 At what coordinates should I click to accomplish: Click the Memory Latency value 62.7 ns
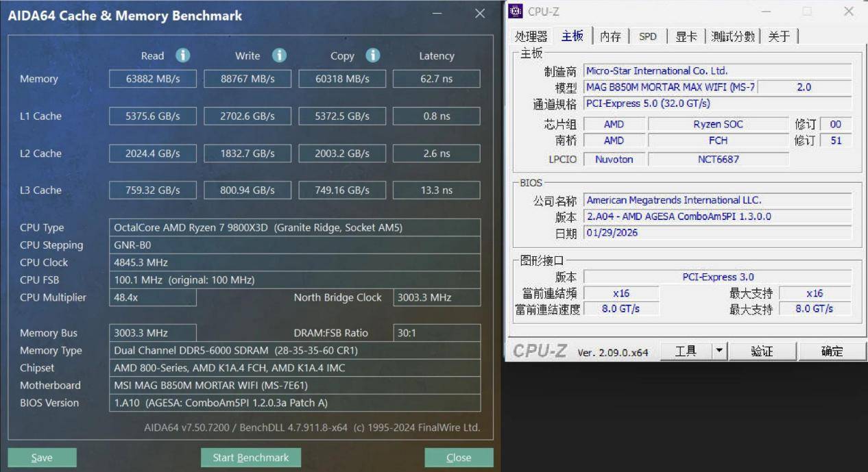pos(437,79)
